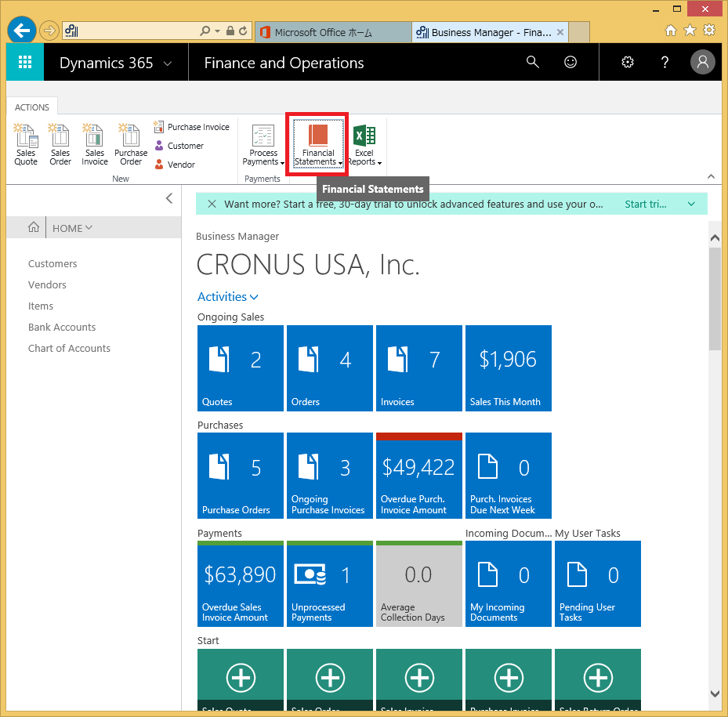The width and height of the screenshot is (728, 717).
Task: Open the Invoices tile showing 7
Action: click(418, 368)
